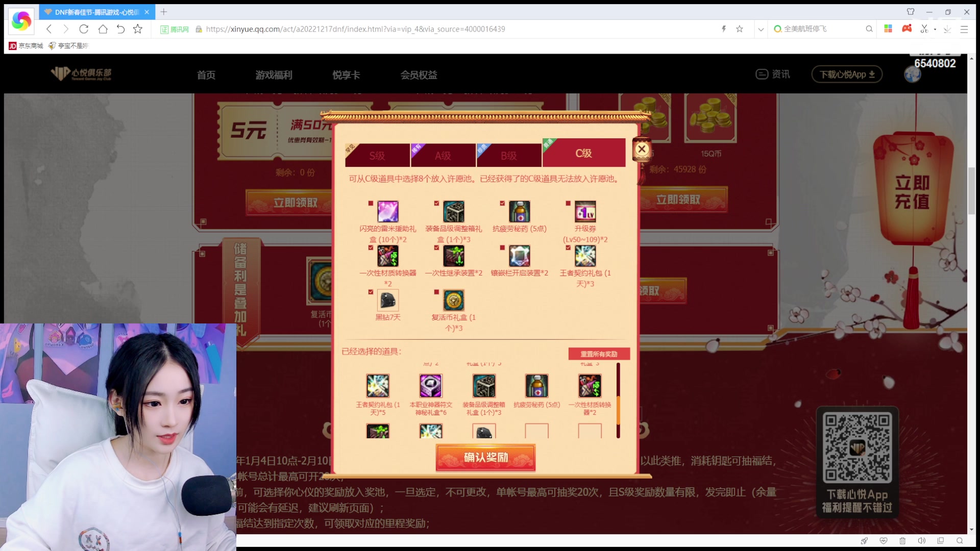Viewport: 980px width, 551px height.
Task: Click the 心悦俱乐部 logo
Action: point(81,74)
